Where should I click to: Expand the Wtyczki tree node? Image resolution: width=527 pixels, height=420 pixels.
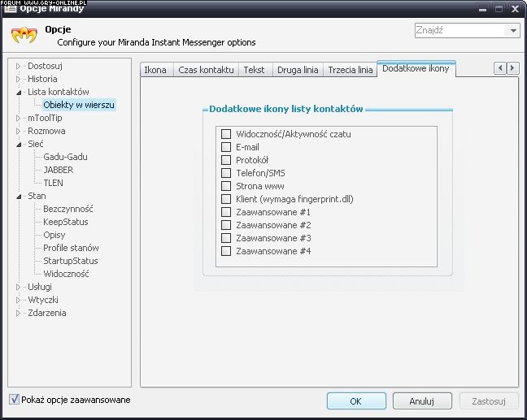coord(18,300)
